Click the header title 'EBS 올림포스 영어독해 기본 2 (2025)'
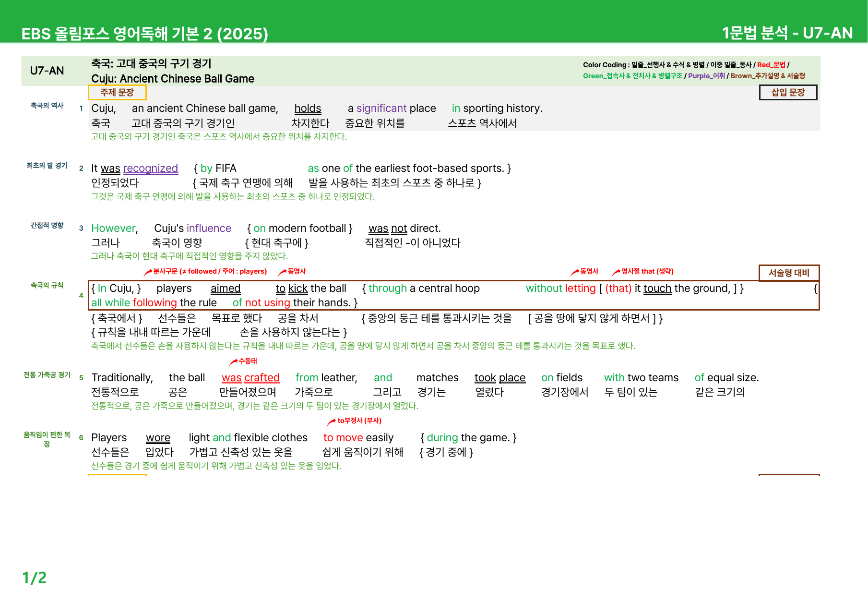This screenshot has height=614, width=868. (x=144, y=33)
